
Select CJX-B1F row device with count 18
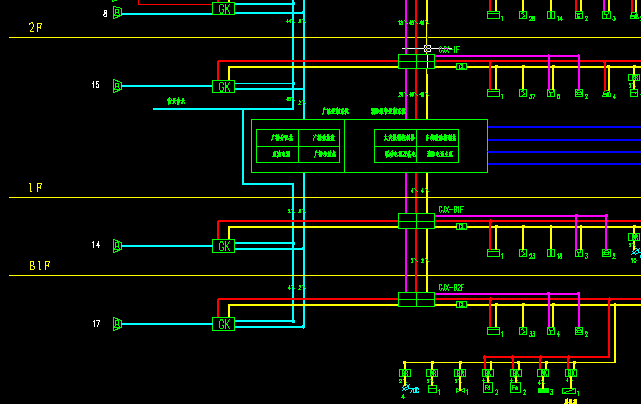[551, 254]
